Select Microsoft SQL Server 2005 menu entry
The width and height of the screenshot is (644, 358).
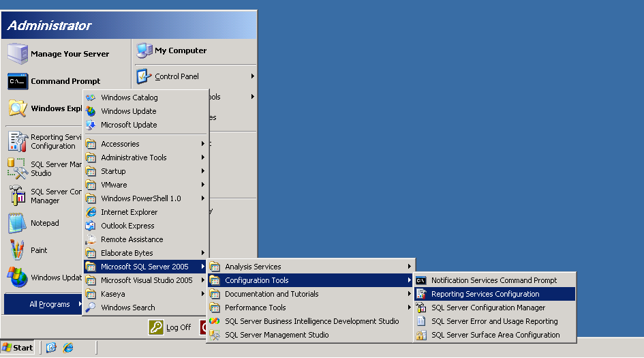point(145,267)
